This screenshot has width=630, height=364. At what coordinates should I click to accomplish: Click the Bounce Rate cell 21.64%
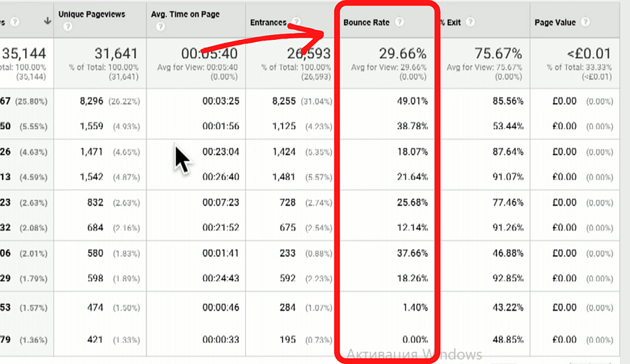pyautogui.click(x=412, y=177)
